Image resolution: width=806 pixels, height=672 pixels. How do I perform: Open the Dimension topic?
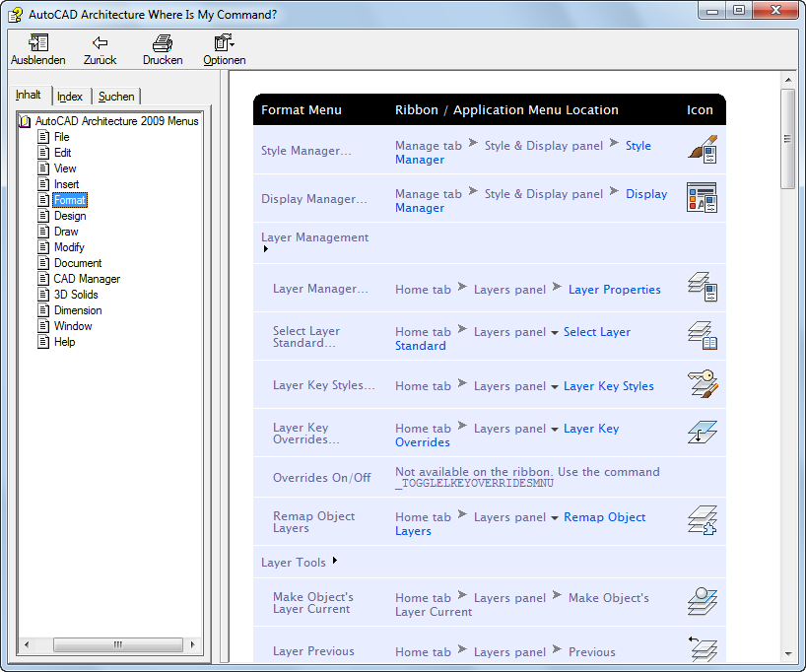click(78, 310)
